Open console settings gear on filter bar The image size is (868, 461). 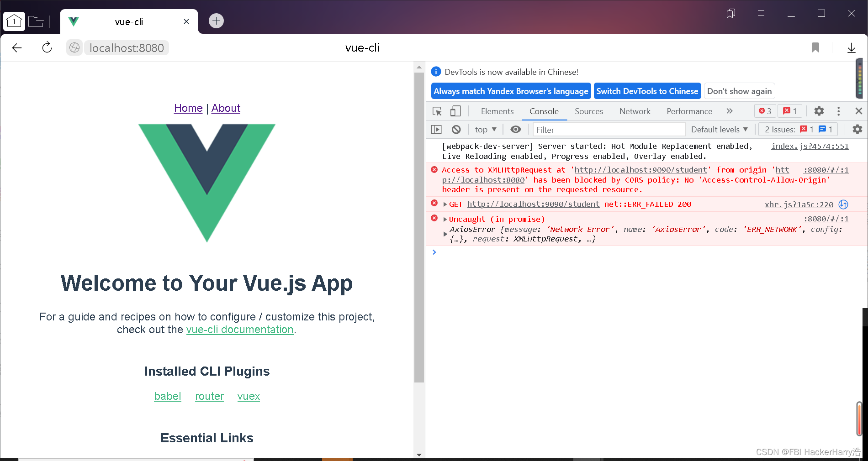pyautogui.click(x=857, y=129)
